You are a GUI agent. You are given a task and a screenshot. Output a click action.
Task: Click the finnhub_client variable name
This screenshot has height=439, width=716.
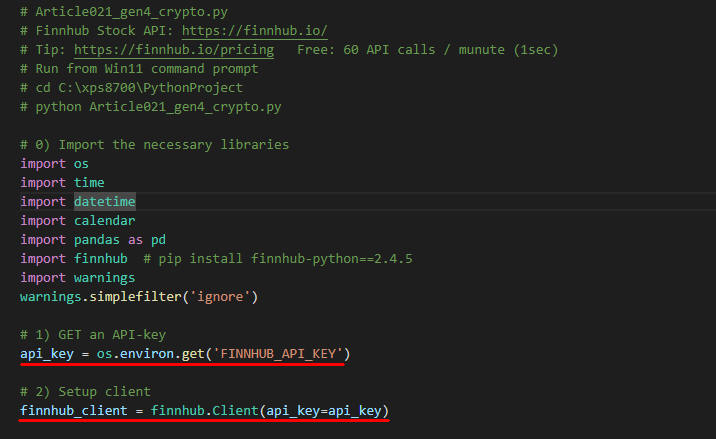(74, 411)
